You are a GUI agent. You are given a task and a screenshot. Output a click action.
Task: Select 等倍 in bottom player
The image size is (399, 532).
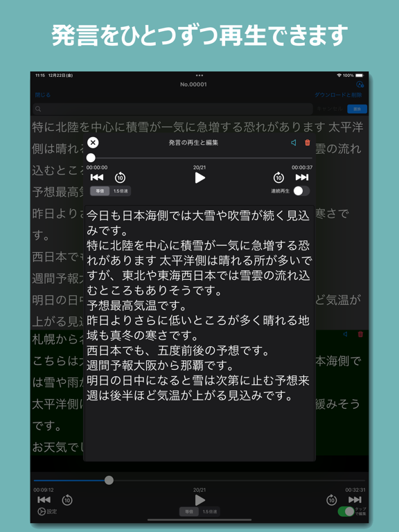point(189,512)
